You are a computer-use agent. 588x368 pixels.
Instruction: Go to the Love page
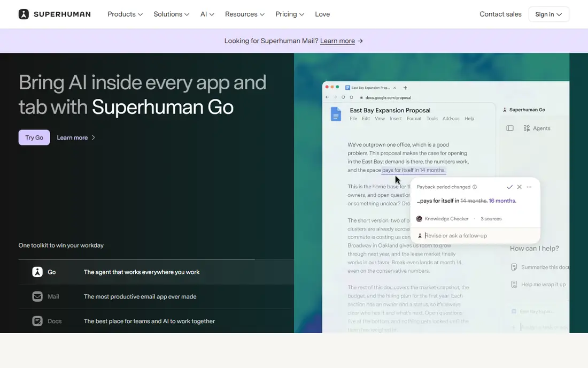click(322, 14)
